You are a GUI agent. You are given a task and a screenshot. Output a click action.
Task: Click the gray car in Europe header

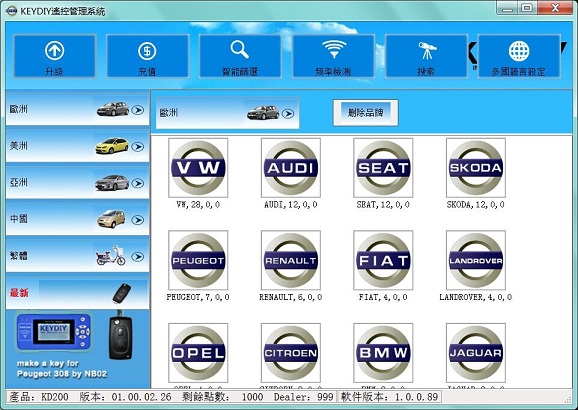pyautogui.click(x=263, y=112)
